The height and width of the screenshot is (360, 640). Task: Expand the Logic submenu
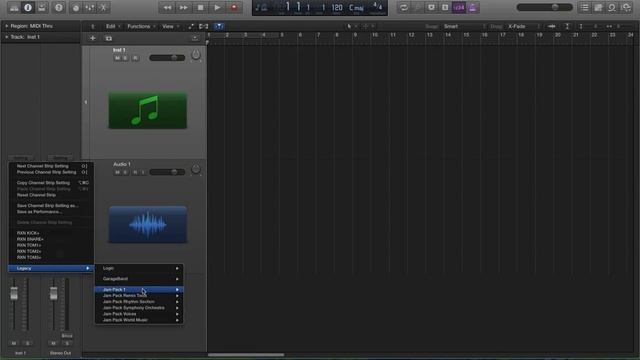pos(139,268)
